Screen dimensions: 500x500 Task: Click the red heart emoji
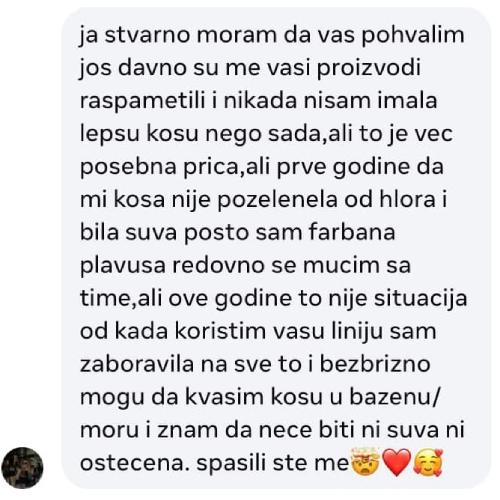coord(396,462)
